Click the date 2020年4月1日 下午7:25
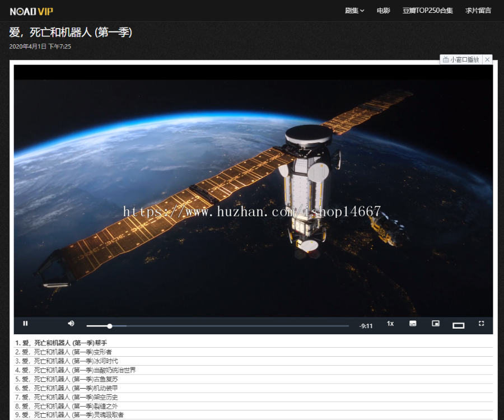This screenshot has height=420, width=504. click(40, 46)
